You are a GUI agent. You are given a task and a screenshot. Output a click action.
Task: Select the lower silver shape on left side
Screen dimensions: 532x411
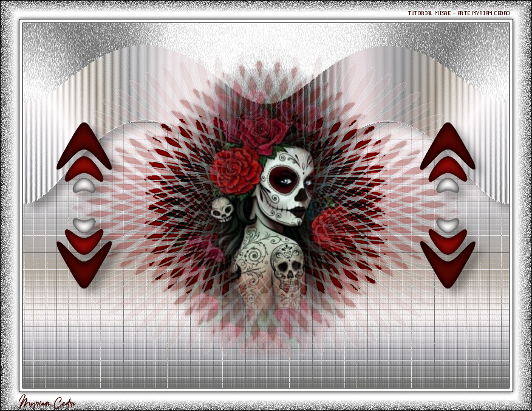[84, 224]
